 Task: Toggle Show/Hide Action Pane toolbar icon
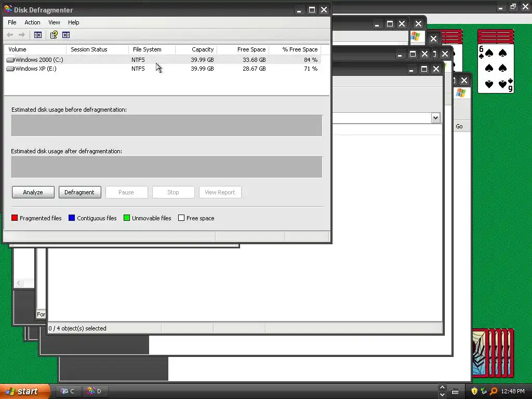66,35
